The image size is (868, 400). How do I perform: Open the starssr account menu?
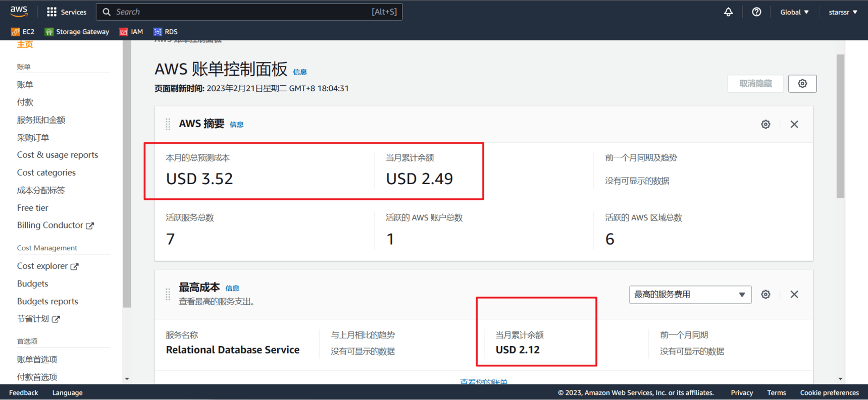[843, 12]
